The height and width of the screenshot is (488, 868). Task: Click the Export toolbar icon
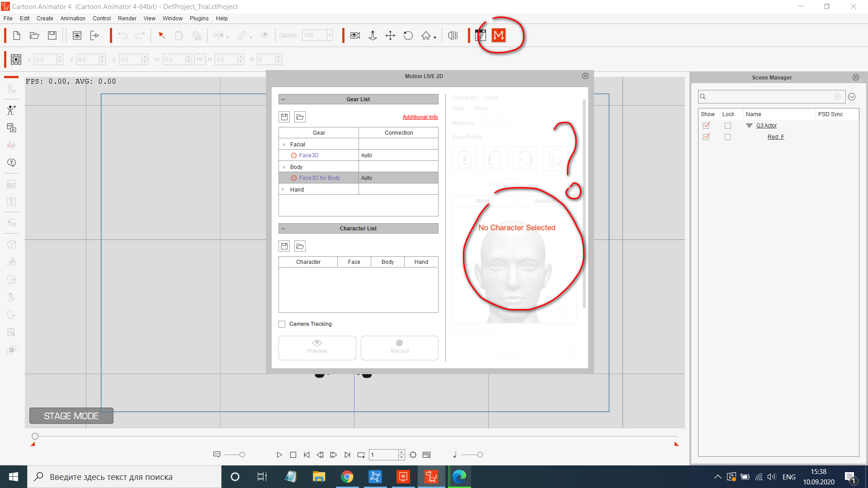(x=94, y=35)
